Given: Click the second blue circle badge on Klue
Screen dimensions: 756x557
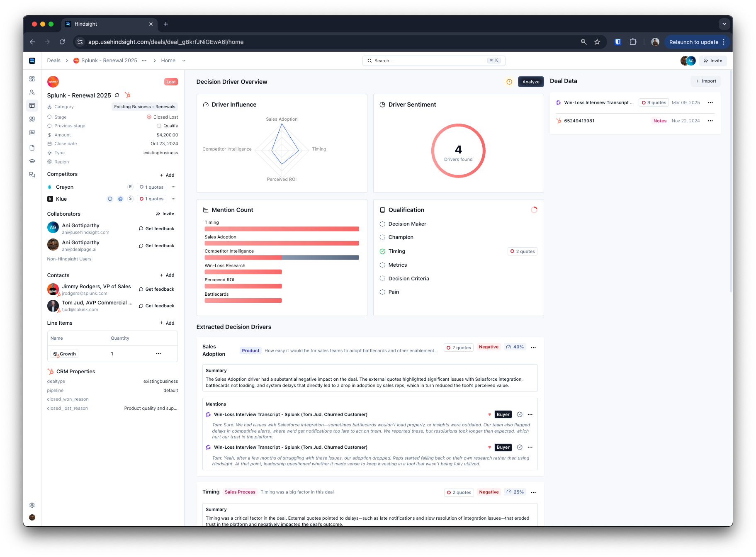Looking at the screenshot, I should click(x=120, y=199).
